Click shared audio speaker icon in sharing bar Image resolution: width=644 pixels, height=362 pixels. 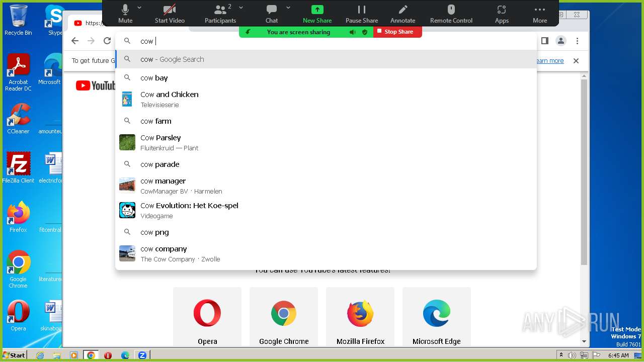click(x=353, y=32)
